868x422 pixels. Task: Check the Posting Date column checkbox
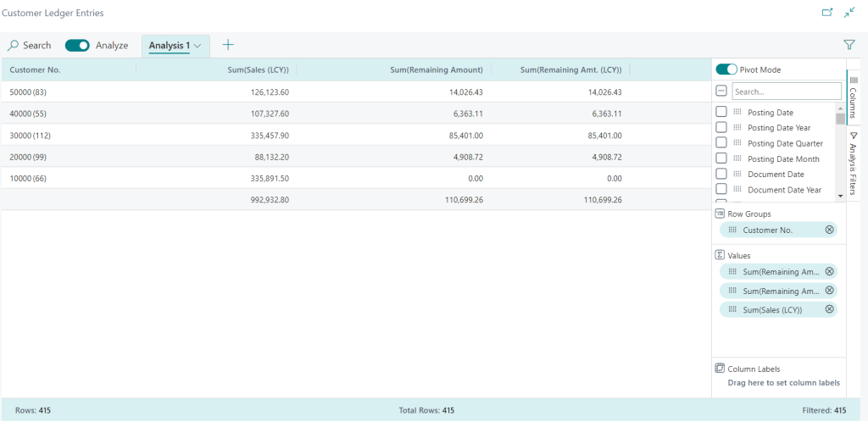(x=721, y=113)
